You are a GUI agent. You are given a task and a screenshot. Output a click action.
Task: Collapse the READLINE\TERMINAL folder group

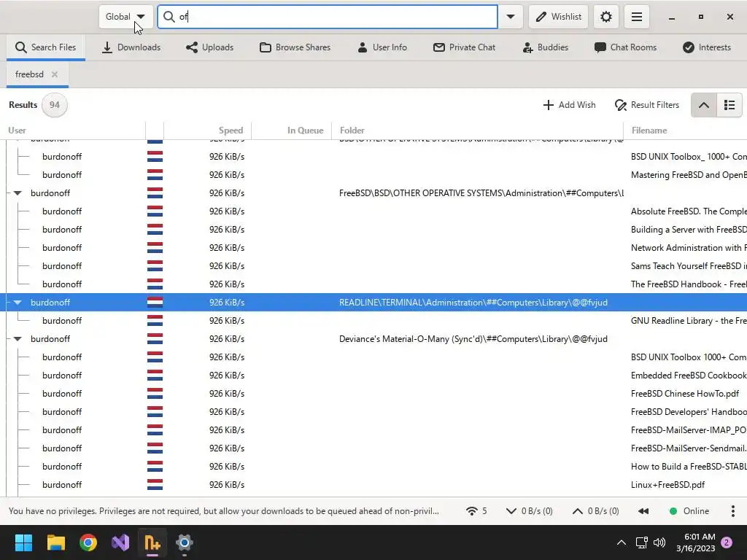click(x=18, y=303)
